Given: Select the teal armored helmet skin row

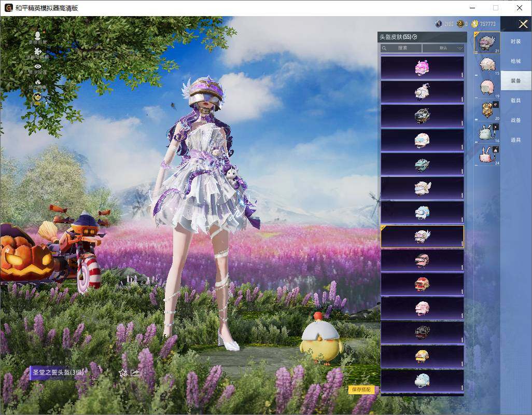Looking at the screenshot, I should click(x=422, y=164).
